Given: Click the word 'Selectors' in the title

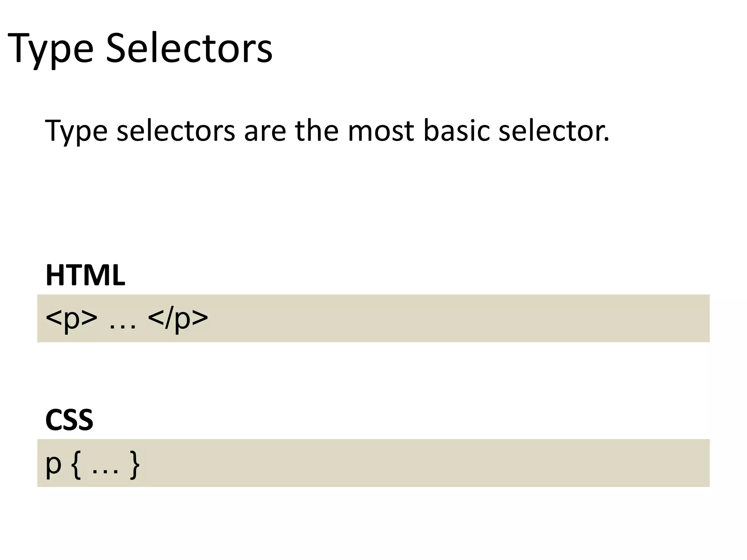Looking at the screenshot, I should [189, 49].
